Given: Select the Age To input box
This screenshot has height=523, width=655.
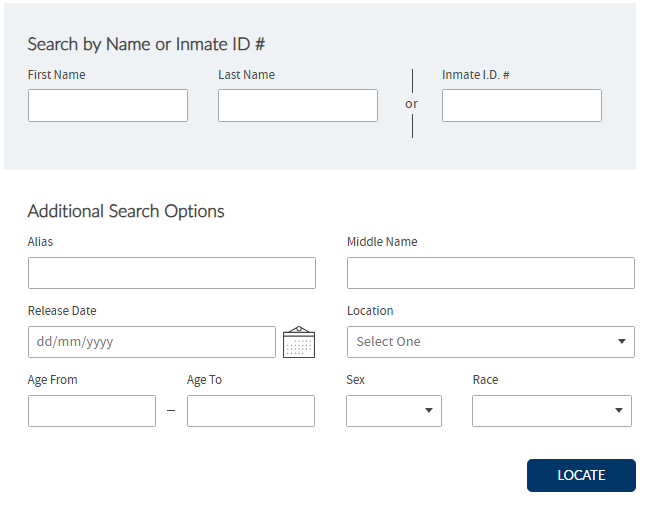Looking at the screenshot, I should (251, 411).
